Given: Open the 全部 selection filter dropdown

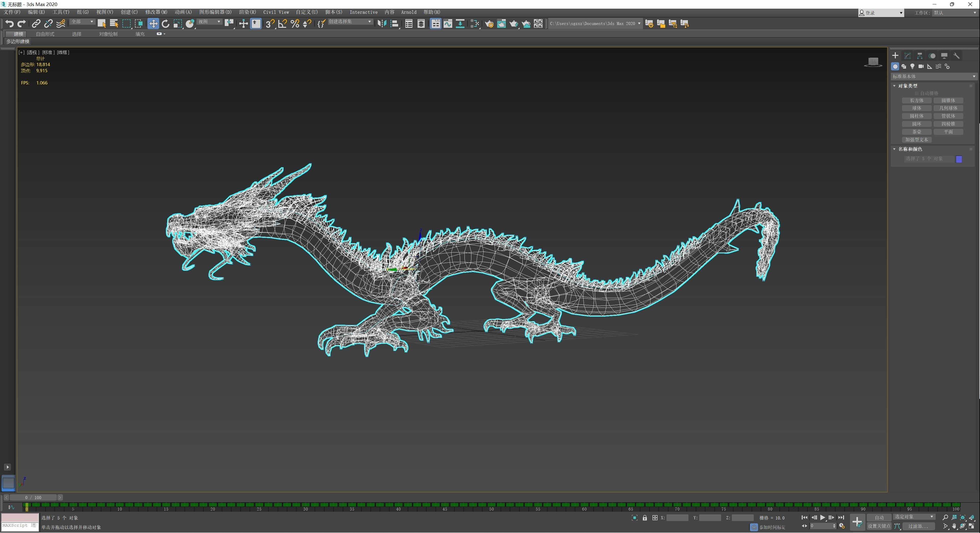Looking at the screenshot, I should [x=82, y=22].
